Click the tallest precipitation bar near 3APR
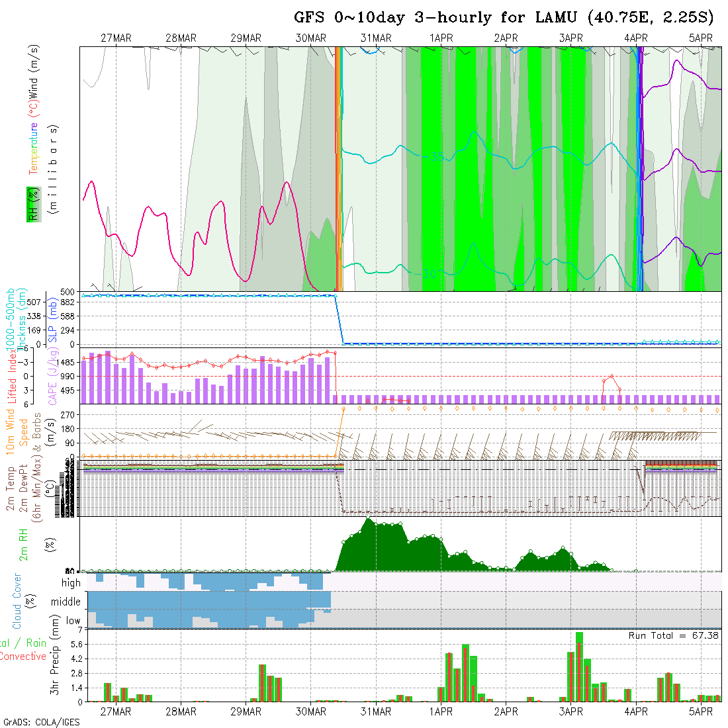This screenshot has width=728, height=728. (x=579, y=666)
